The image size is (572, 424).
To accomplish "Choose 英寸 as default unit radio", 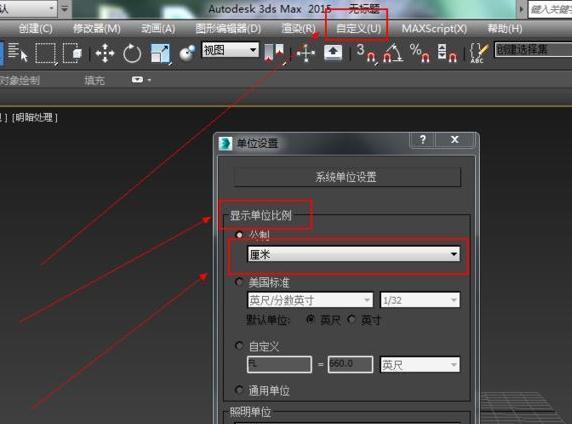I will point(351,319).
